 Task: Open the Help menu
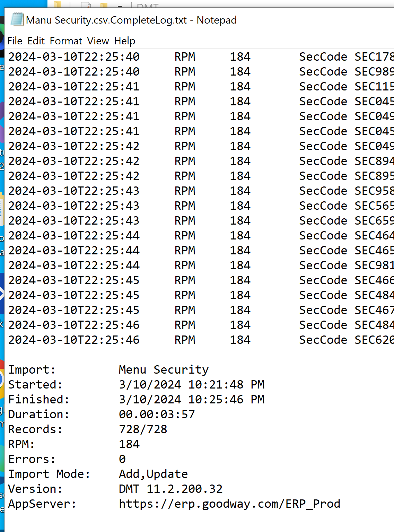125,41
